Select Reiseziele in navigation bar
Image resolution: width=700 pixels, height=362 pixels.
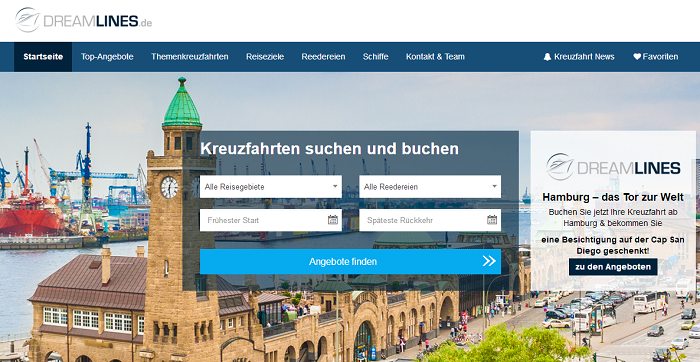(x=265, y=57)
